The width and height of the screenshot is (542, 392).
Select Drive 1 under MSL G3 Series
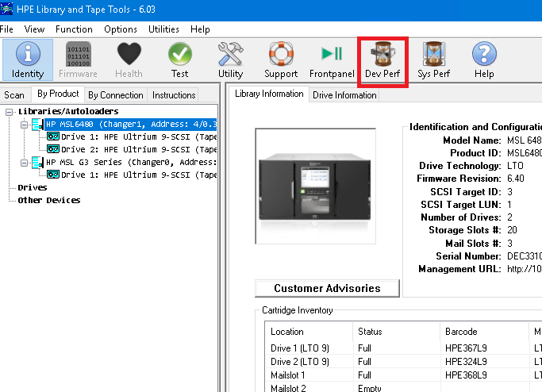139,175
